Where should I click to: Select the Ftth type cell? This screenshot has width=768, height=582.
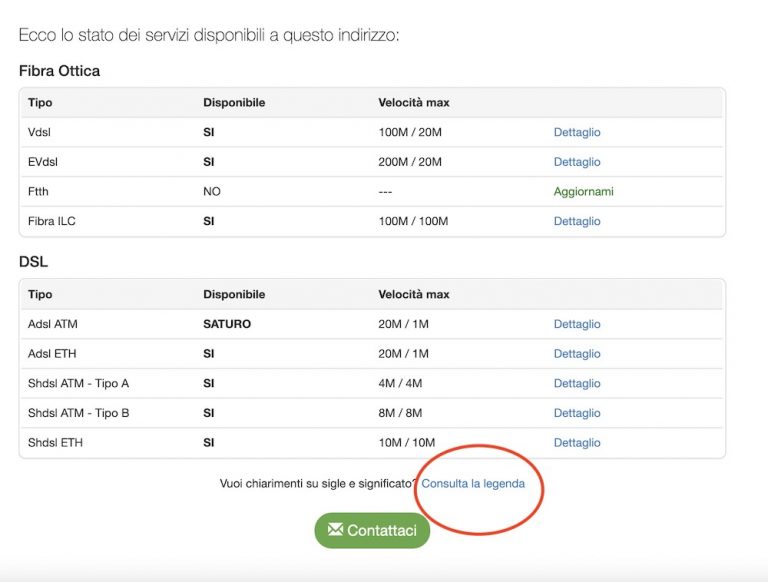(38, 192)
